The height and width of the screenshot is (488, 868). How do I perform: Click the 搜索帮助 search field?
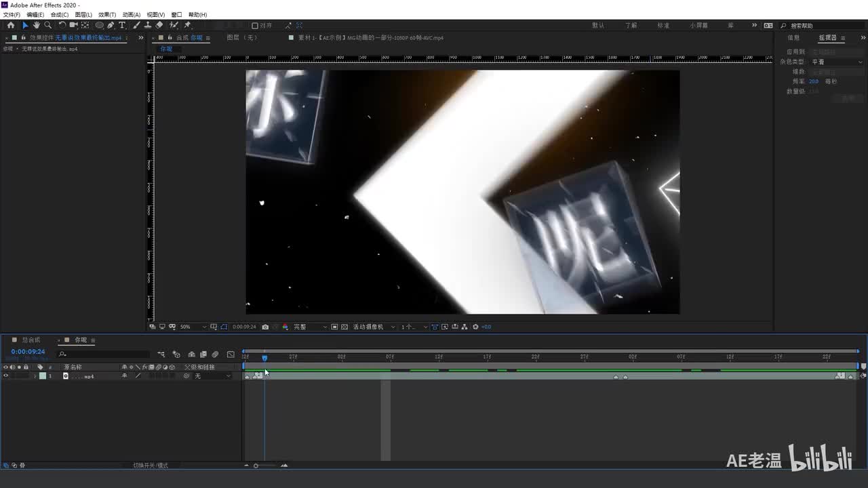click(823, 26)
